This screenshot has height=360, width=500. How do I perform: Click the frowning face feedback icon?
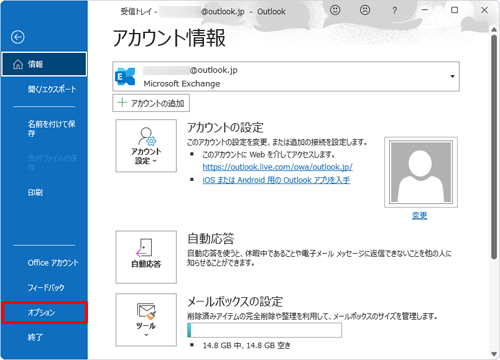coord(365,10)
